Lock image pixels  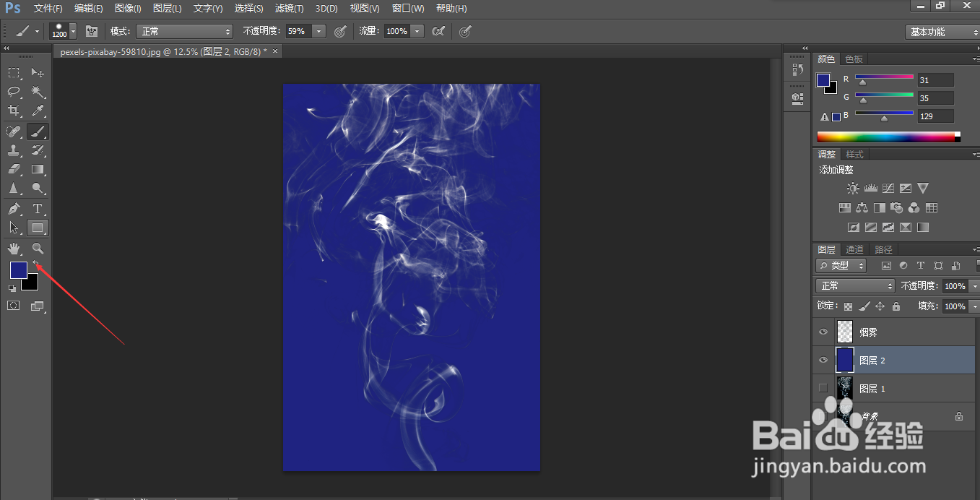864,306
